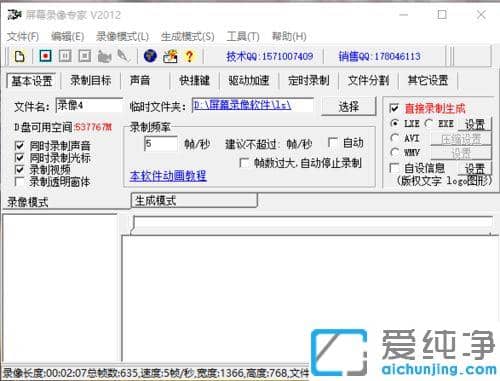Click the 选择 folder button

tap(349, 107)
